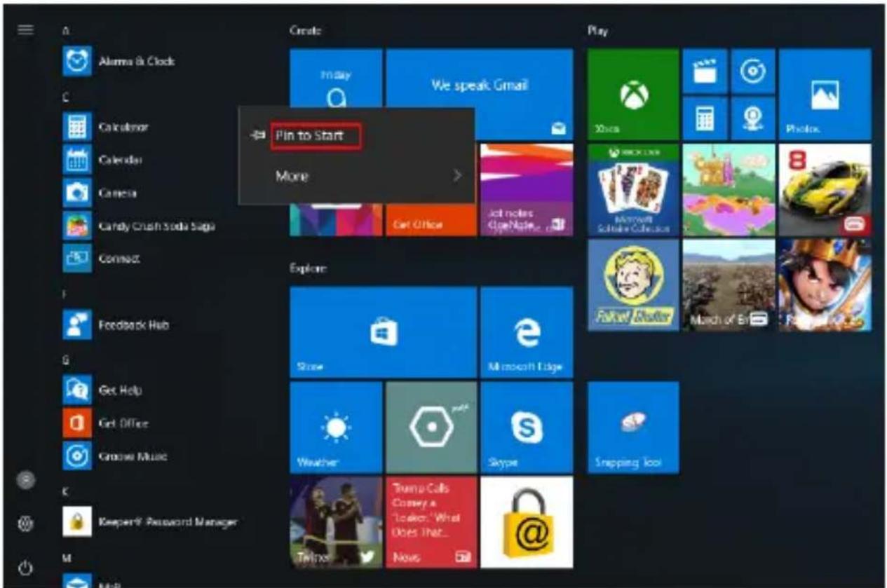This screenshot has width=887, height=588.
Task: Launch the Asphalt 8 racing car tile
Action: click(825, 189)
